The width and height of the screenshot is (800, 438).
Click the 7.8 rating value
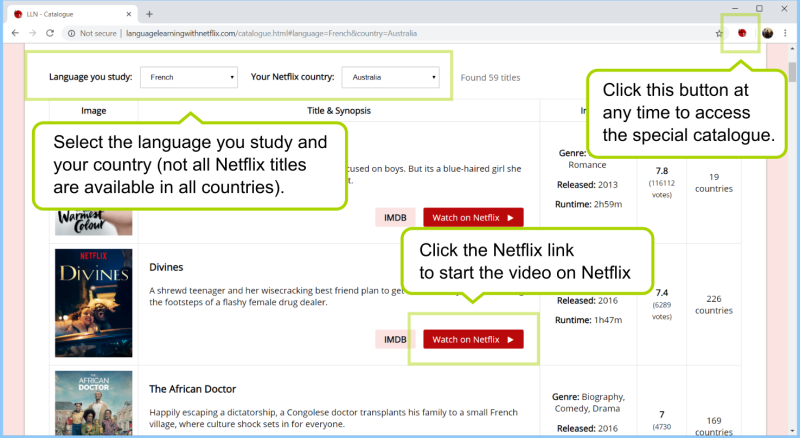(x=662, y=171)
